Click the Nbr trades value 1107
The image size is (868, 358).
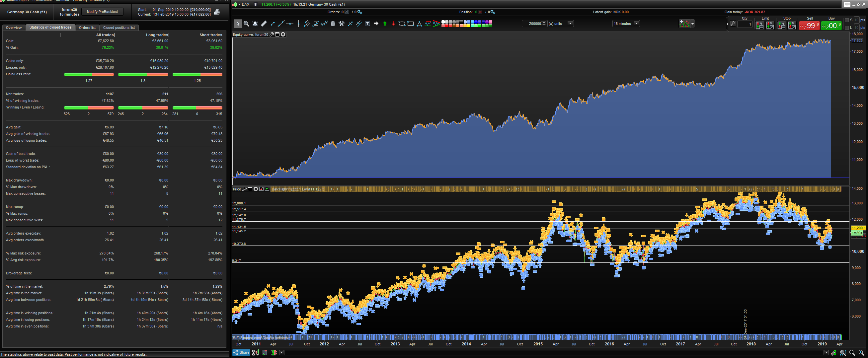point(110,94)
